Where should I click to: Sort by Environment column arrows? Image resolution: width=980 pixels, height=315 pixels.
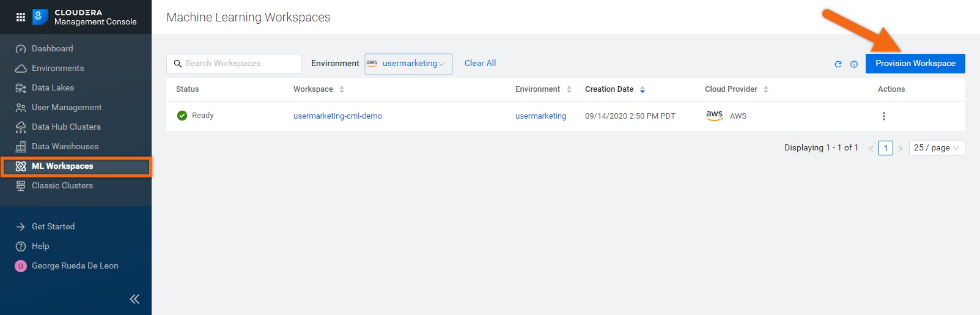coord(569,89)
